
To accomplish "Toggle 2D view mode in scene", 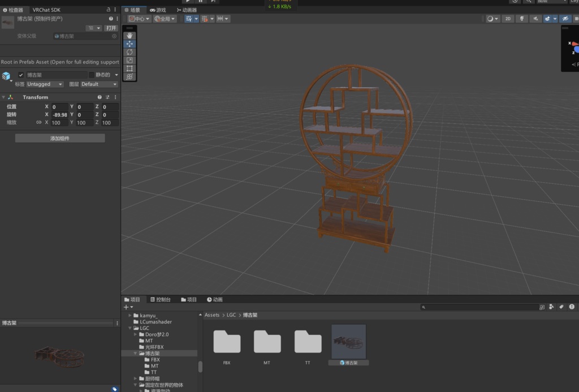I will click(508, 19).
